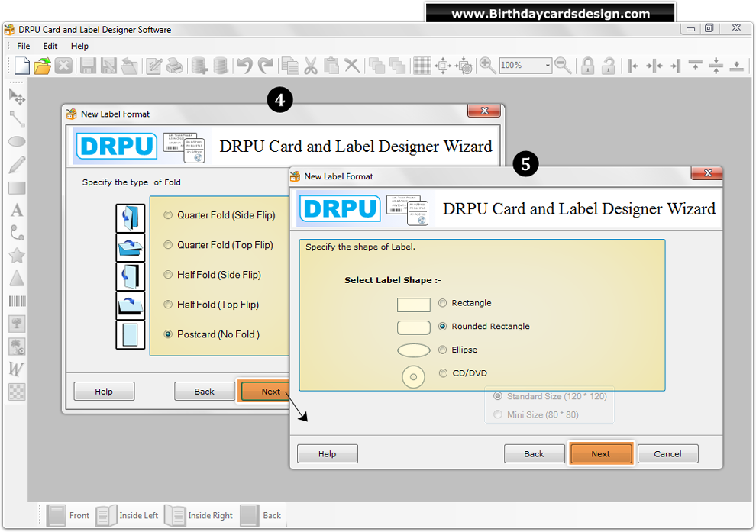Choose the Ellipse label shape radio
The image size is (756, 532).
443,350
